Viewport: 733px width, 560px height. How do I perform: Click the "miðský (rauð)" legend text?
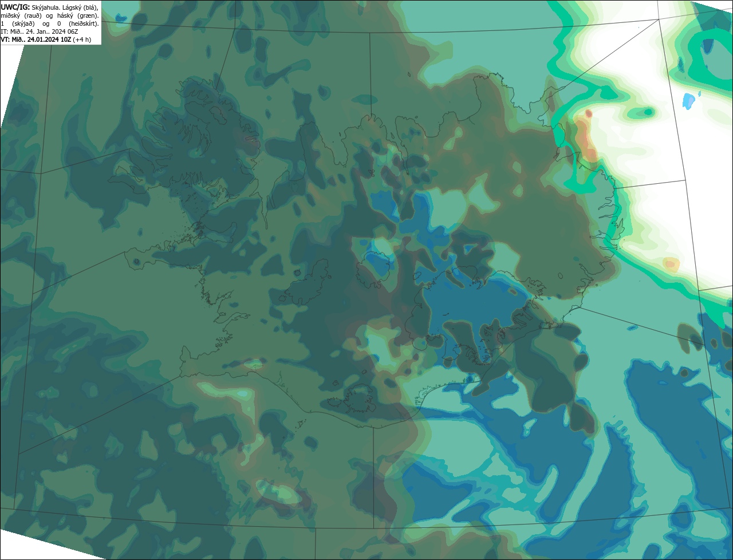click(21, 16)
